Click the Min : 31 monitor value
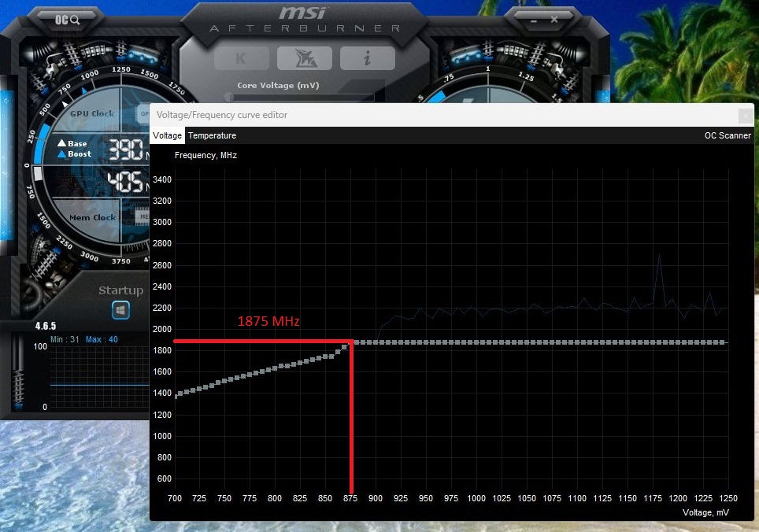Image resolution: width=759 pixels, height=532 pixels. 65,339
